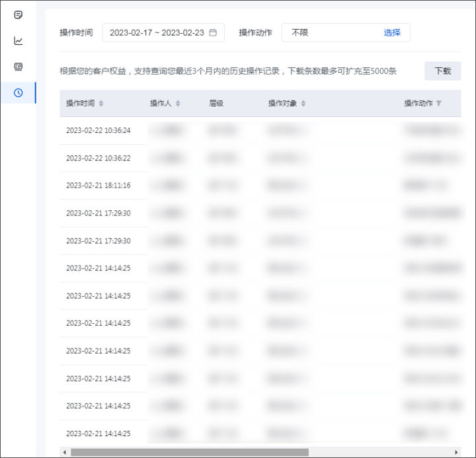Open the 操作动作 column filter icon
The width and height of the screenshot is (476, 458).
coord(439,103)
